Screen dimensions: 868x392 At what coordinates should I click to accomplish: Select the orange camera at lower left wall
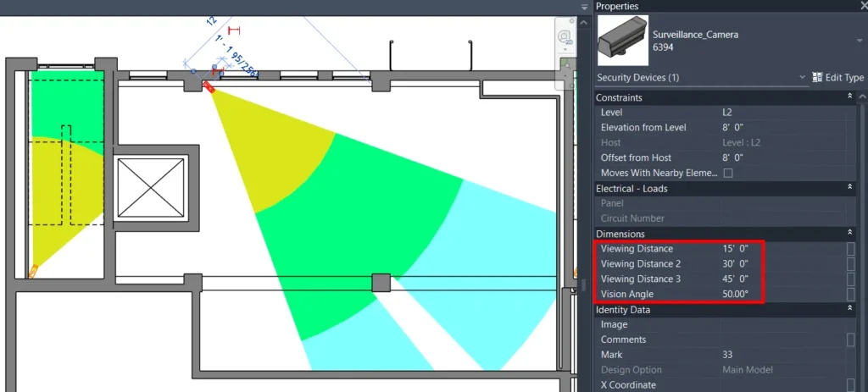(x=34, y=272)
